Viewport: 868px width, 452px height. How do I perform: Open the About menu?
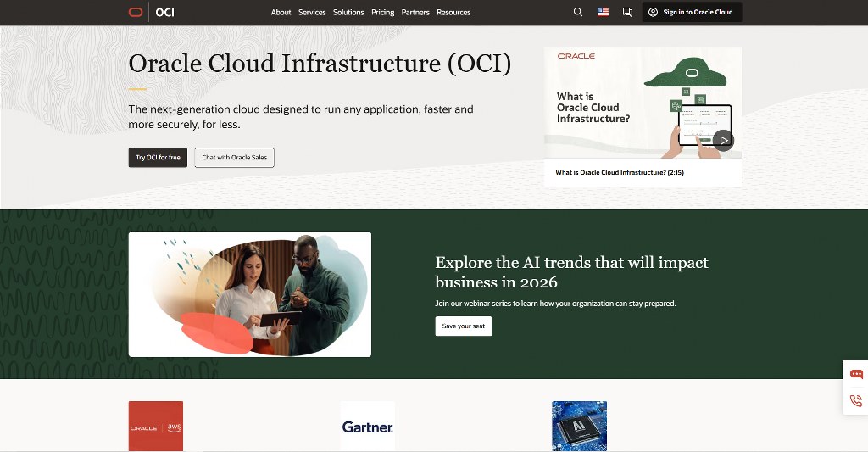[x=281, y=12]
